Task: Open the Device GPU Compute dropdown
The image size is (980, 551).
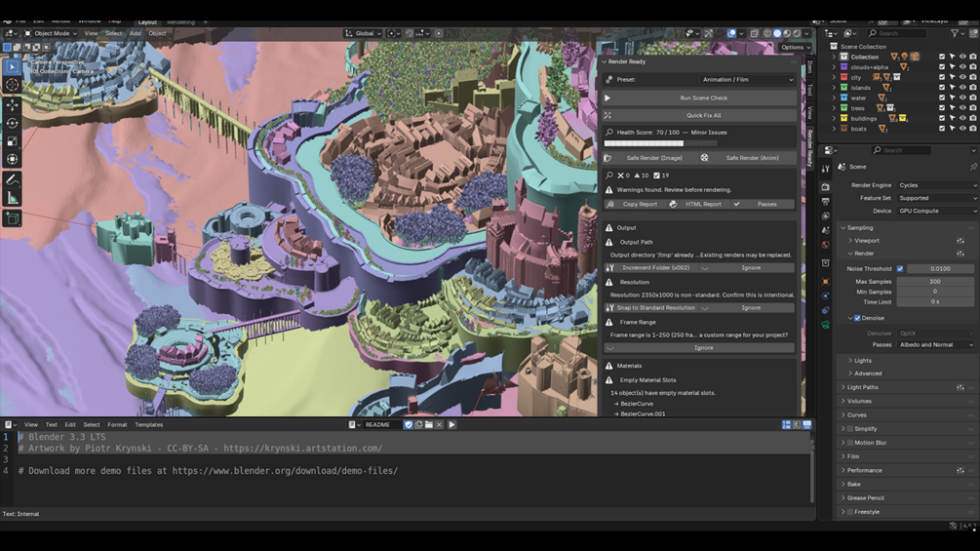Action: [936, 212]
